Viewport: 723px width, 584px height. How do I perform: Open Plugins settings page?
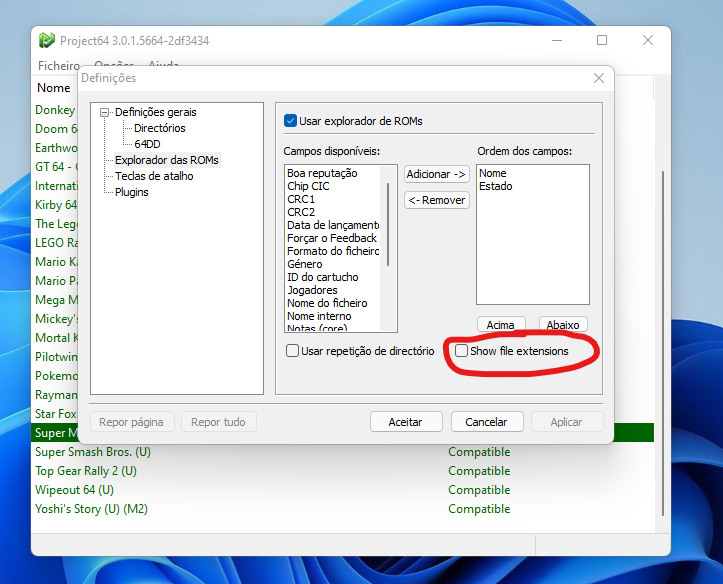coord(132,192)
